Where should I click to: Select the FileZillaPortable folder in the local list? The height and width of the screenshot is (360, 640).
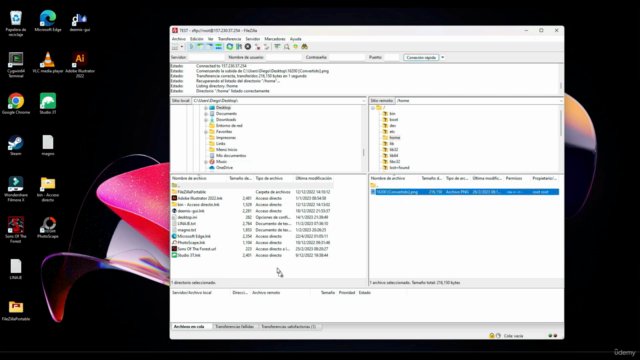[x=191, y=192]
